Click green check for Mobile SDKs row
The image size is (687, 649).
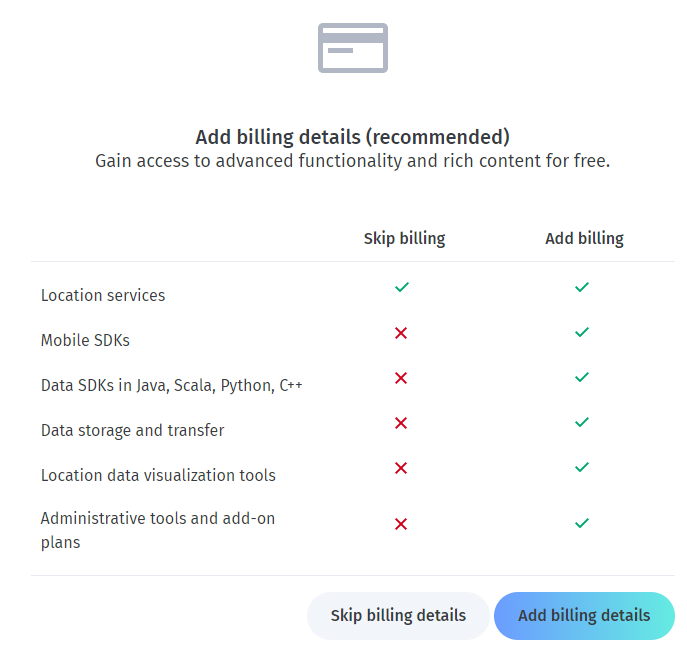(x=582, y=333)
